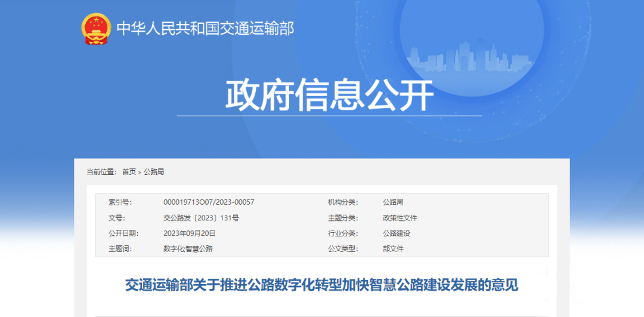
Task: Select the 部文件 value
Action: (x=393, y=249)
